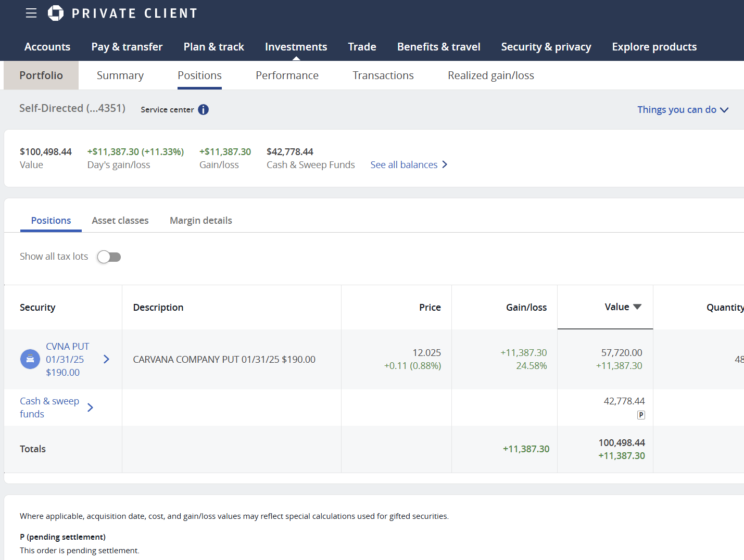
Task: Expand Things you can do menu
Action: [x=683, y=110]
